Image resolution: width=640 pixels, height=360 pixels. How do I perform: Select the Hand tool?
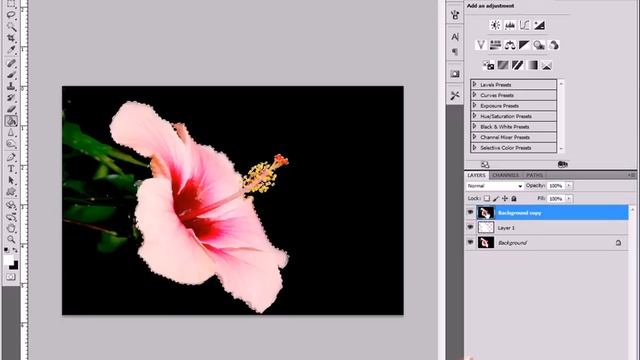tap(11, 228)
